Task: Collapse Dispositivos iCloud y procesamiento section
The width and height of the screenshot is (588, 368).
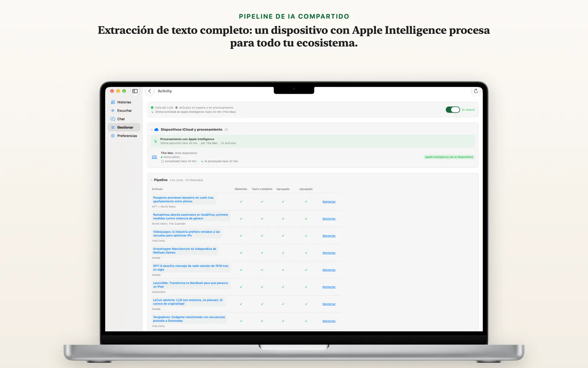Action: (152, 130)
